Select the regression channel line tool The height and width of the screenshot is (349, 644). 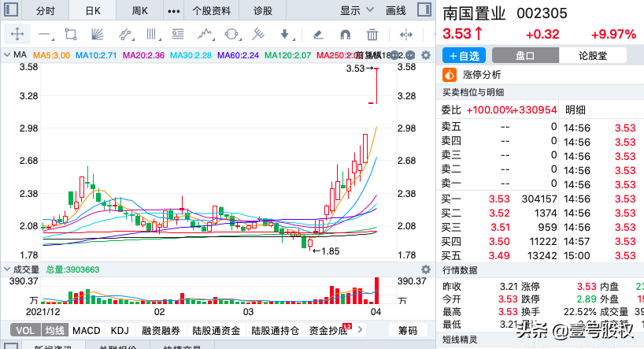tap(125, 35)
